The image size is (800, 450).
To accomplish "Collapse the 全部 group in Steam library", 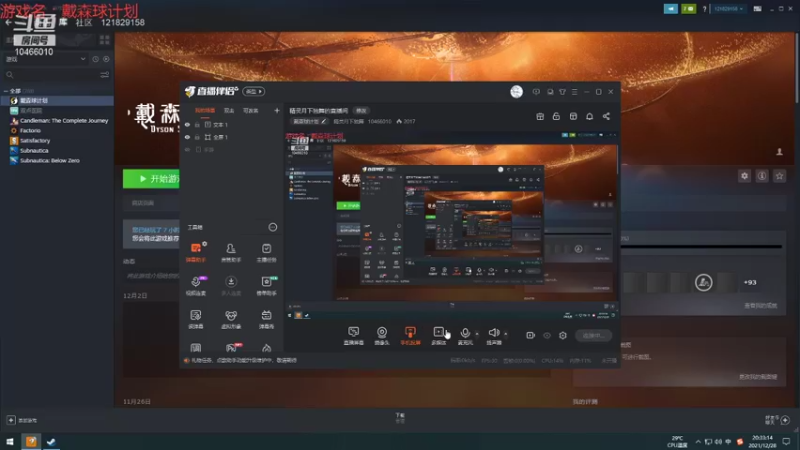I will [6, 91].
